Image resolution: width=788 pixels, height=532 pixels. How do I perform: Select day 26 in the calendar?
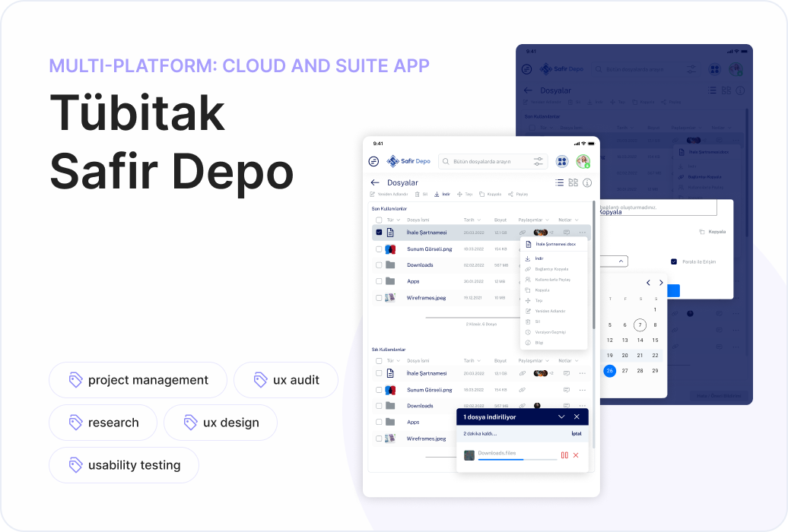click(609, 371)
